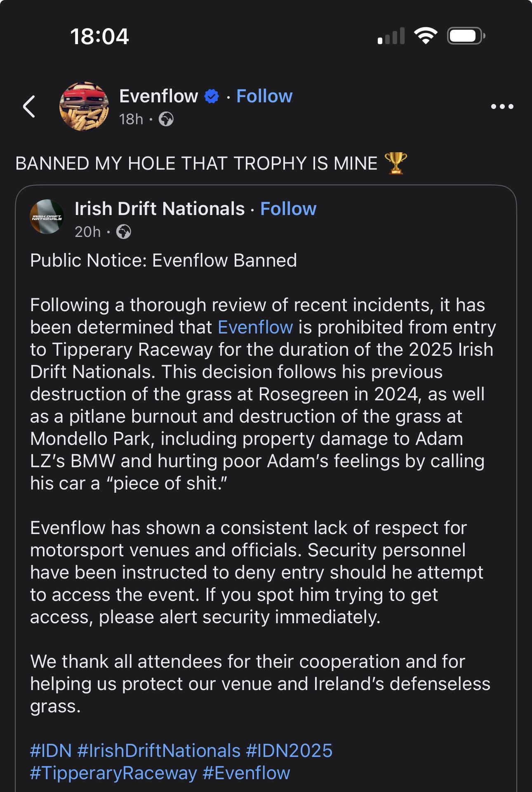The image size is (532, 792).
Task: Follow the Evenflow page
Action: (264, 96)
